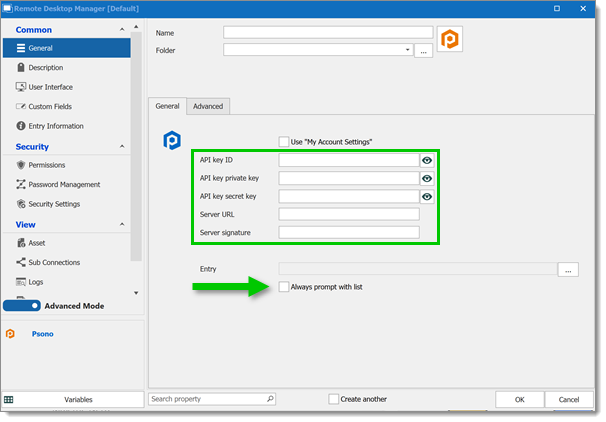Browse entries with the Entry ellipsis button
Image resolution: width=606 pixels, height=422 pixels.
[x=568, y=270]
